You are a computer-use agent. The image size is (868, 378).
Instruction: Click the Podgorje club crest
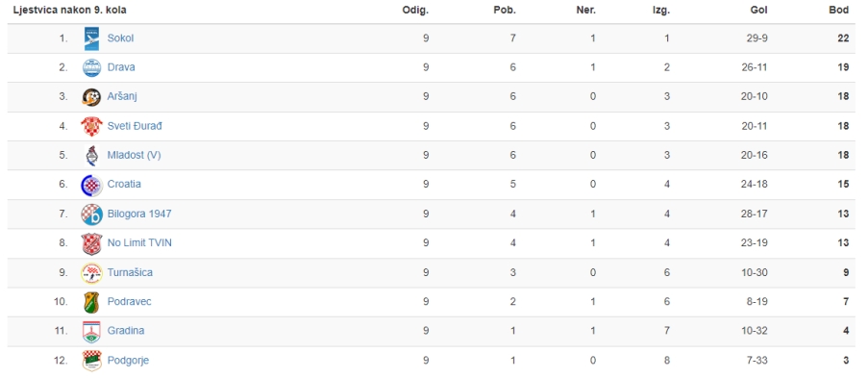coord(92,361)
